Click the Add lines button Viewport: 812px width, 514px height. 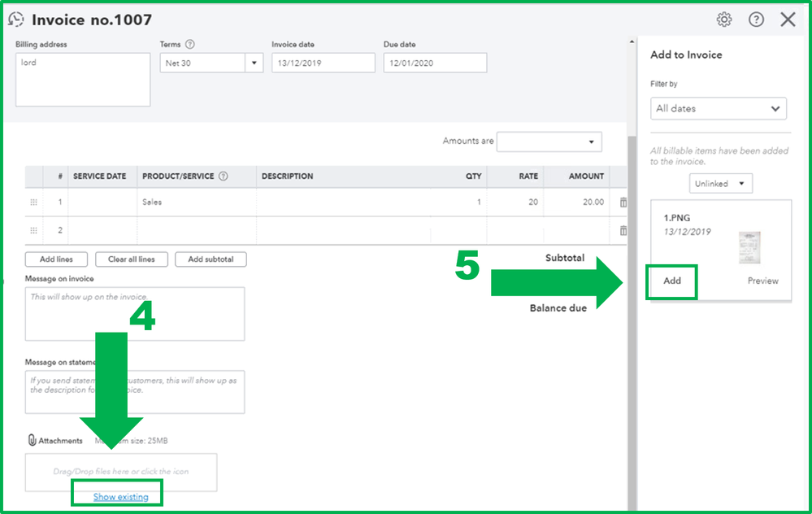point(56,259)
